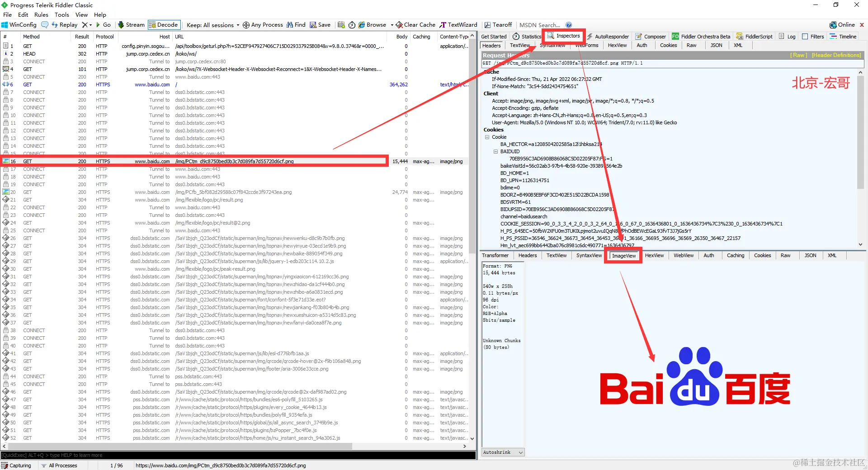The width and height of the screenshot is (868, 470).
Task: Click Clear Cache in toolbar
Action: coord(415,25)
